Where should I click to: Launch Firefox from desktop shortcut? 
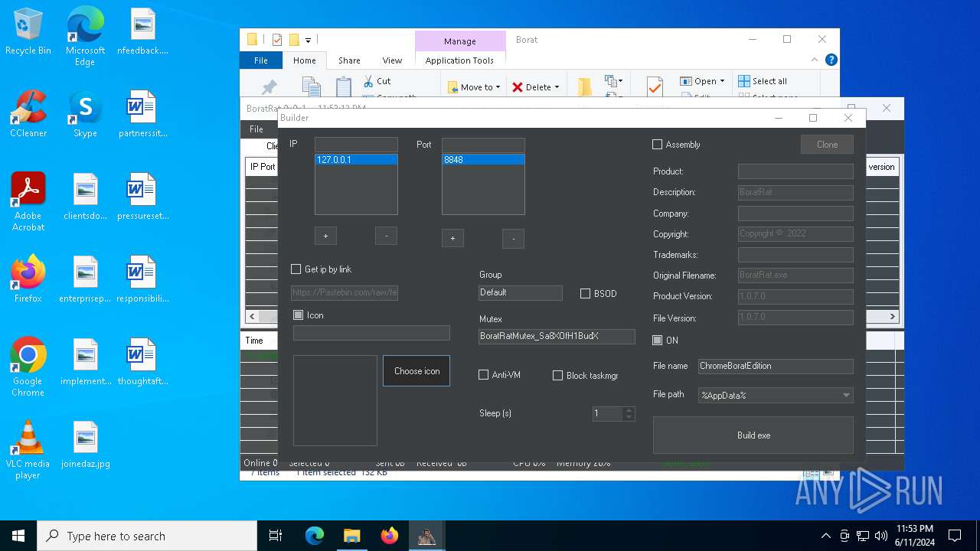tap(28, 279)
